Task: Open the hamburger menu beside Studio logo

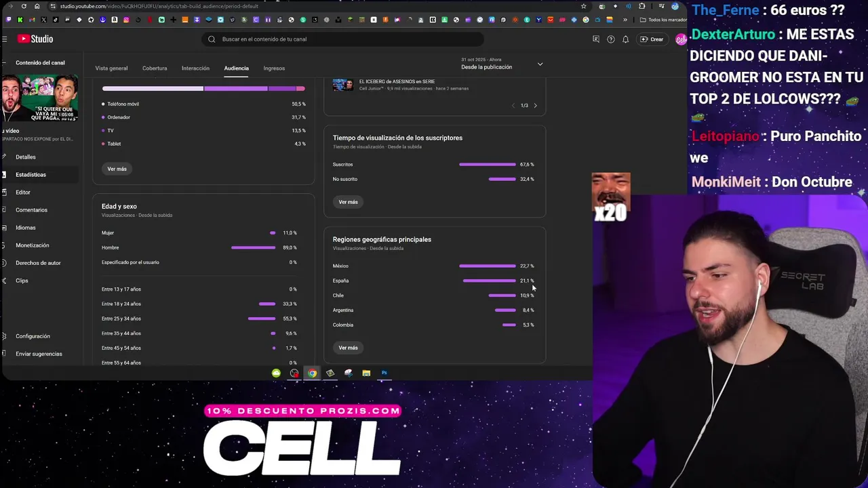Action: [5, 39]
